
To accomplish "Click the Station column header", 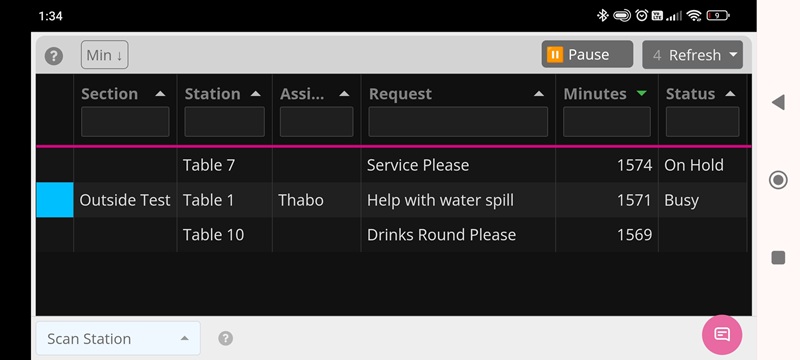I will pos(212,94).
